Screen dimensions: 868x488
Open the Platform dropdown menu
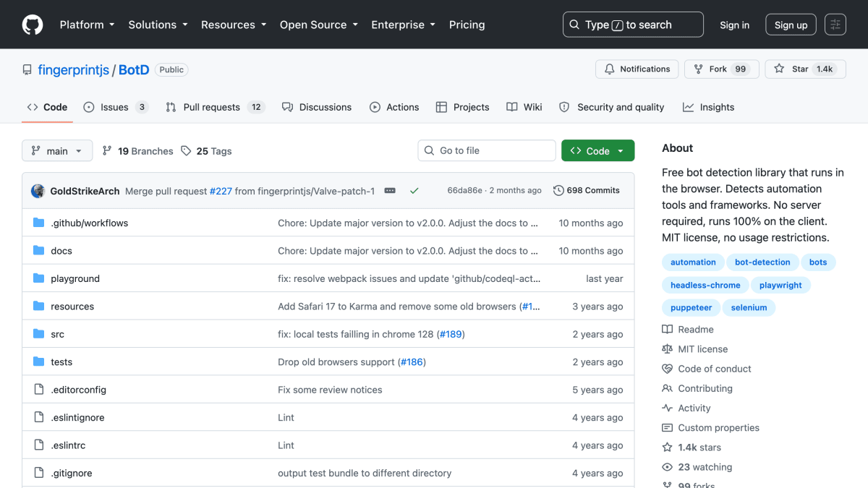87,25
